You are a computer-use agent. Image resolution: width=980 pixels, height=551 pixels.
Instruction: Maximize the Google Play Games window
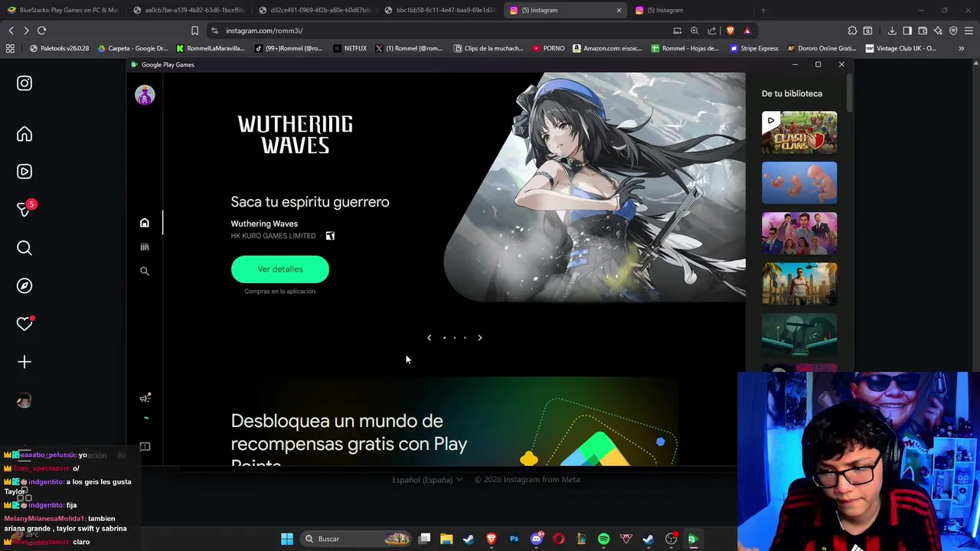pos(818,64)
